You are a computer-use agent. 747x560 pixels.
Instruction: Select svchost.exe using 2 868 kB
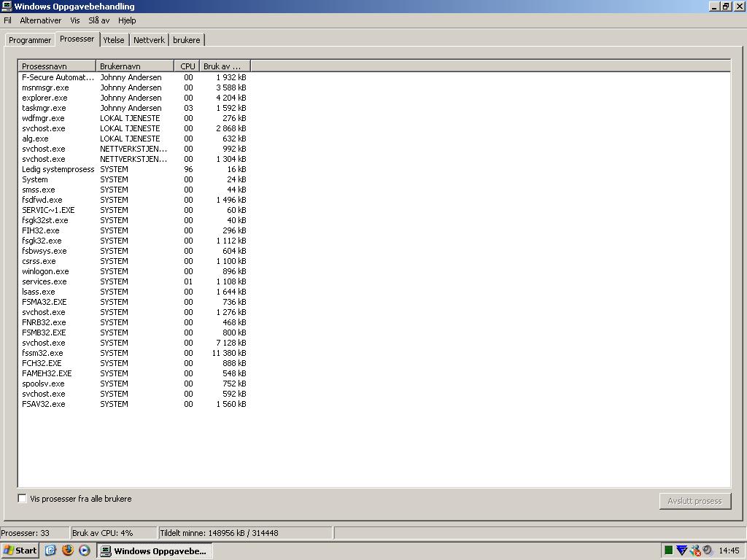(134, 128)
